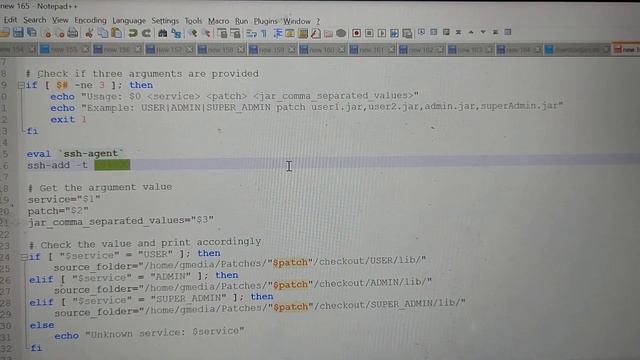This screenshot has height=360, width=640.
Task: Click the line 'service="$1"'
Action: 64,199
